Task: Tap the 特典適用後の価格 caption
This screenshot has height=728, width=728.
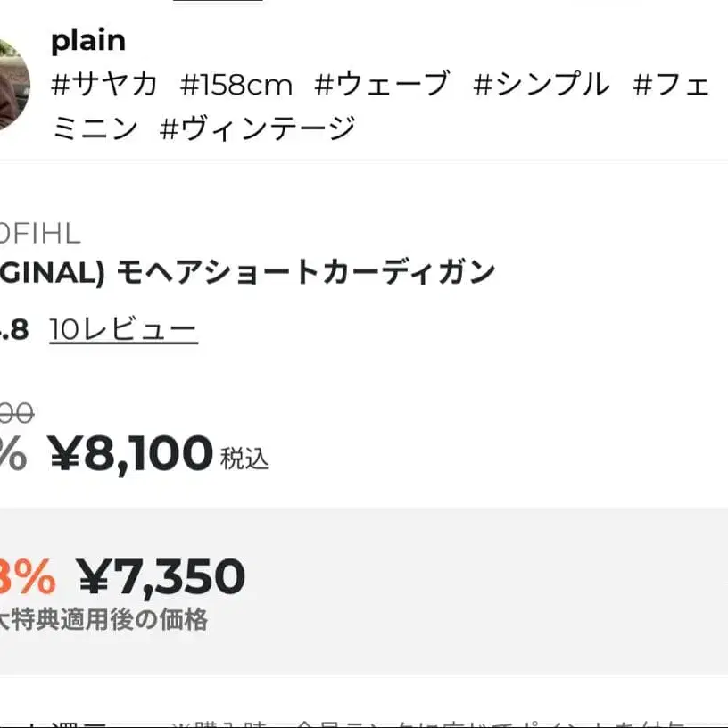Action: (103, 620)
